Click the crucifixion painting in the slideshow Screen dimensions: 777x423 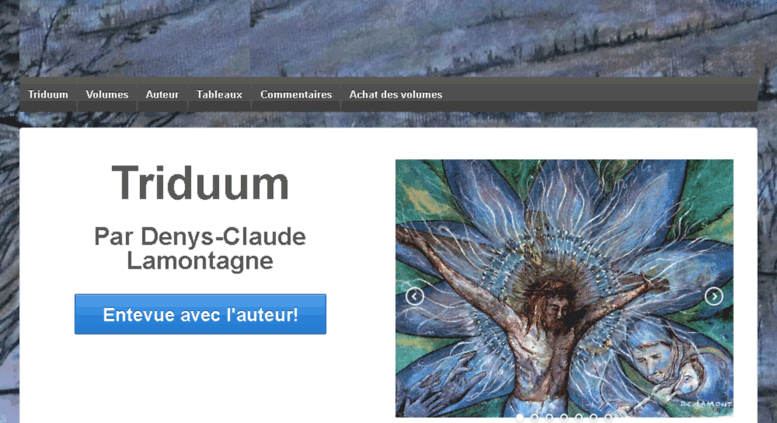(x=564, y=288)
